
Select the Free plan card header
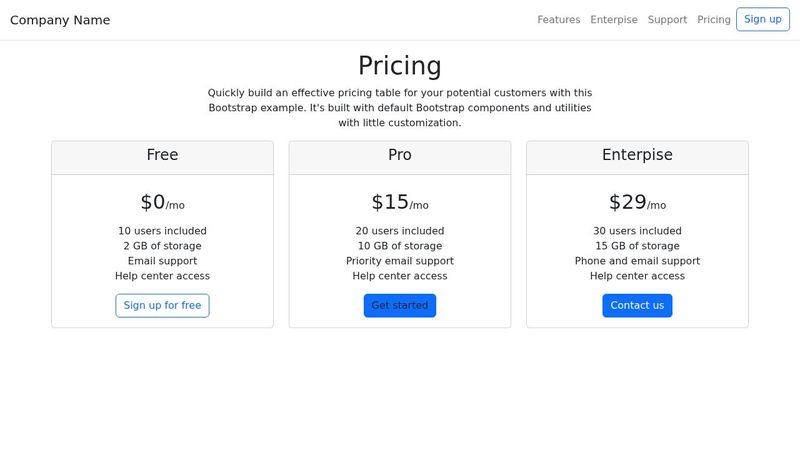162,156
